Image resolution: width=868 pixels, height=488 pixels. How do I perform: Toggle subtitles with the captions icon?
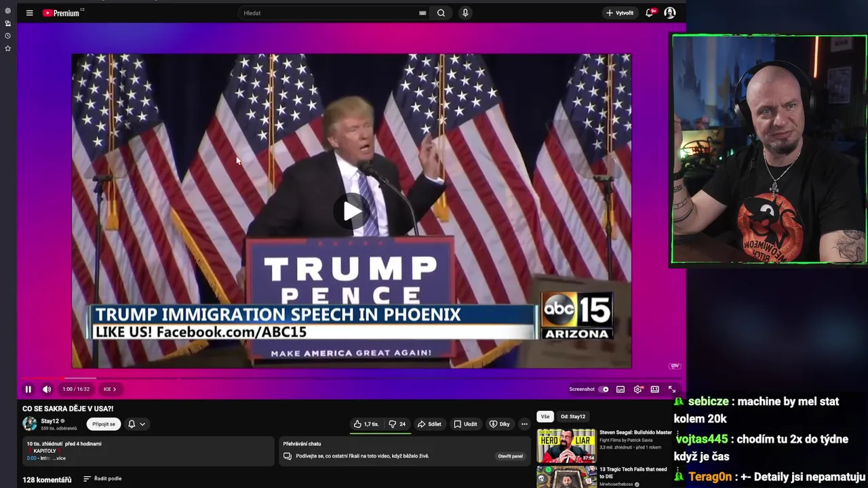click(620, 389)
